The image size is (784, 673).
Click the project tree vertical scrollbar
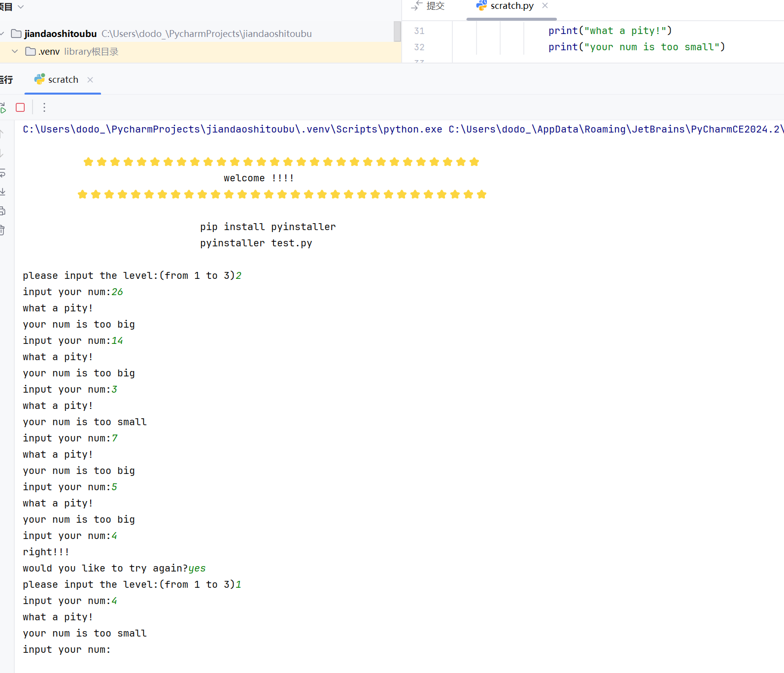click(x=397, y=32)
